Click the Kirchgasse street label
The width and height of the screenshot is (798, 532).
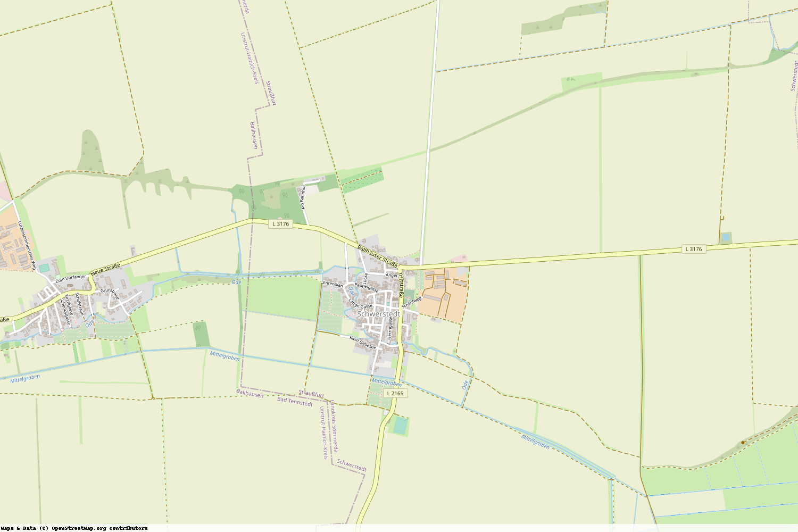(x=69, y=305)
